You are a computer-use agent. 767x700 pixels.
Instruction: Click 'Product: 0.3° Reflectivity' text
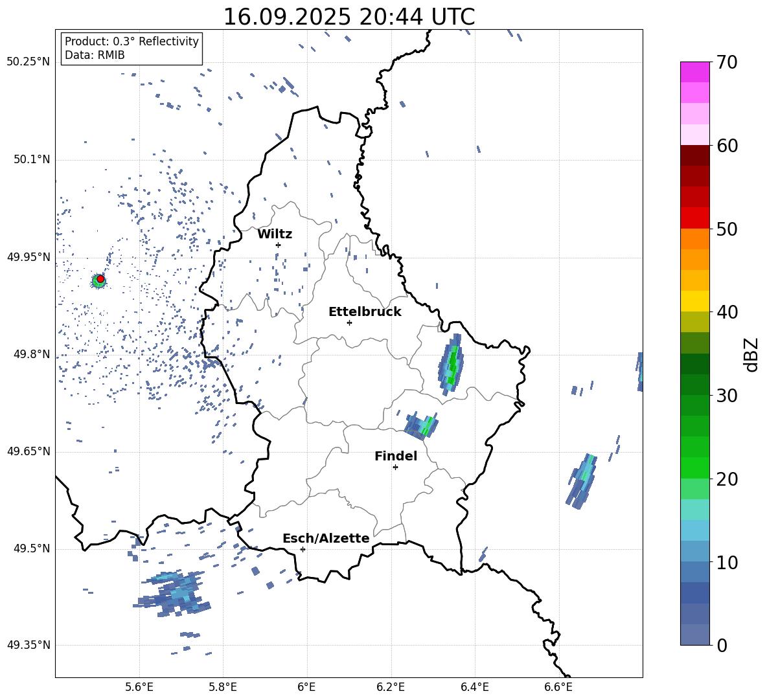point(132,41)
